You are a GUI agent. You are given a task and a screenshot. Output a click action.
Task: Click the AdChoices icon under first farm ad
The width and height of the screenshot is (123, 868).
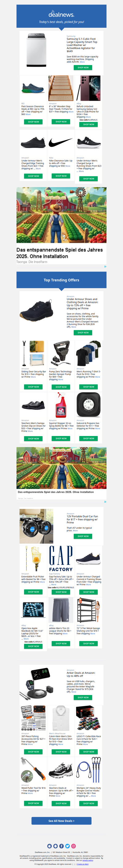(x=105, y=266)
